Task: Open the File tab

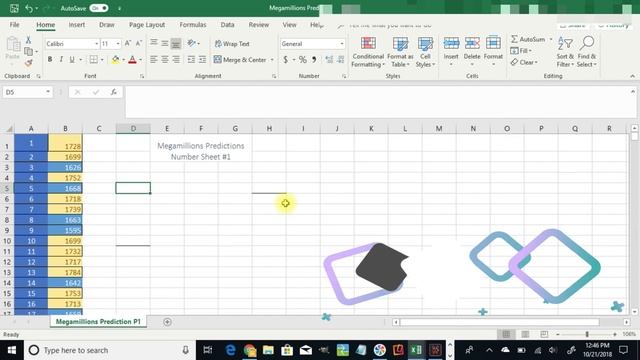Action: 15,24
